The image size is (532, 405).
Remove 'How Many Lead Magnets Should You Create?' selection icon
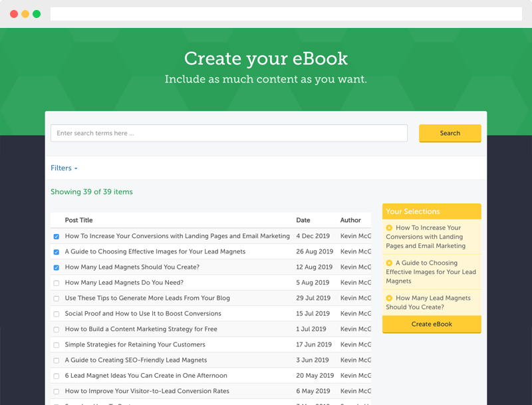pyautogui.click(x=389, y=299)
